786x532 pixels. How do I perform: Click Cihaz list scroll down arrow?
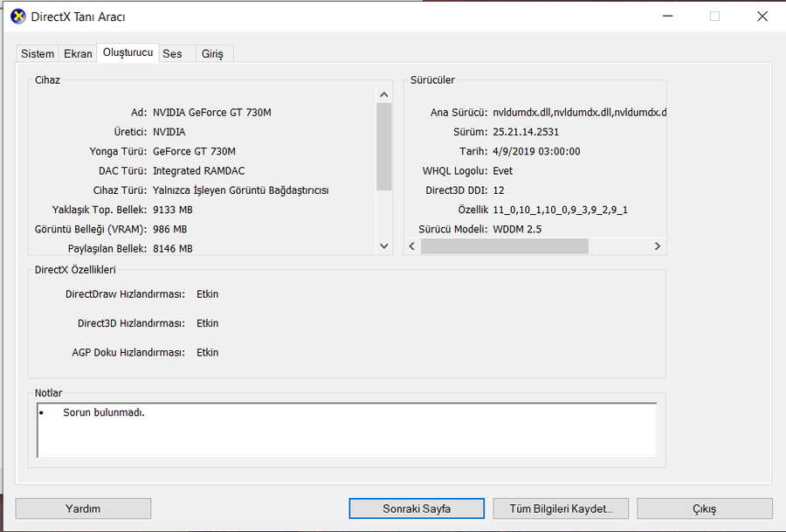384,245
